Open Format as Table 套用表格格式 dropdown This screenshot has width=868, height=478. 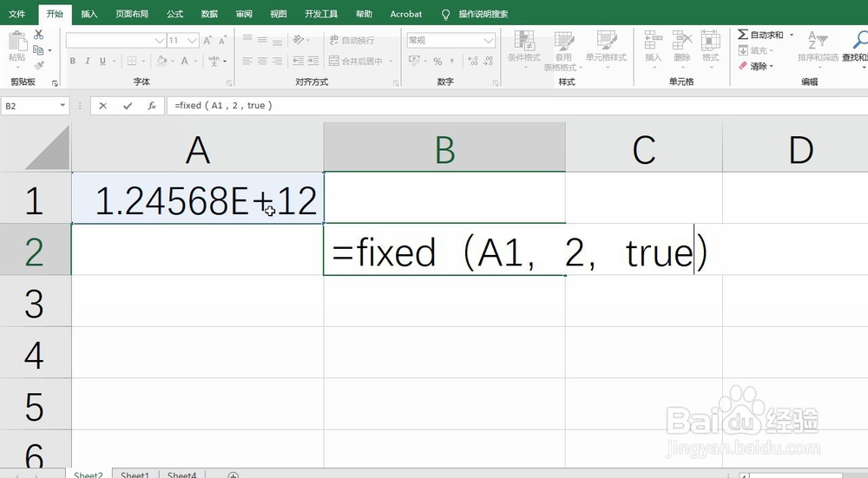coord(563,51)
